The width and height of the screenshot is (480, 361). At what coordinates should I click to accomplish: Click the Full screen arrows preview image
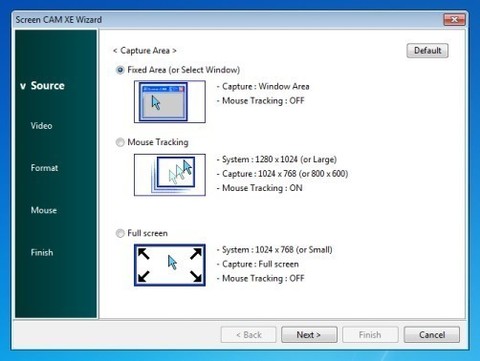coord(170,265)
